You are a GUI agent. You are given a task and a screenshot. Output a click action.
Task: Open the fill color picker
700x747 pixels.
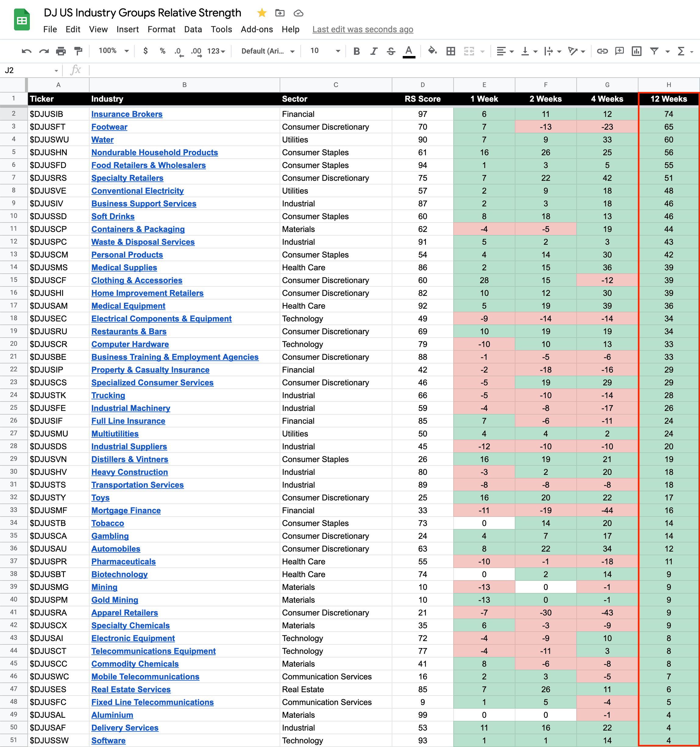pos(432,51)
